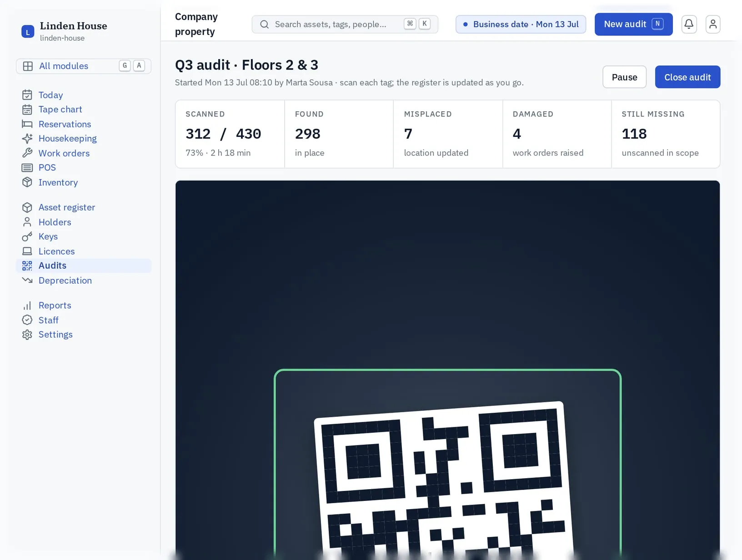
Task: Click the Q3 audit Floors 2 & 3 title
Action: 246,65
